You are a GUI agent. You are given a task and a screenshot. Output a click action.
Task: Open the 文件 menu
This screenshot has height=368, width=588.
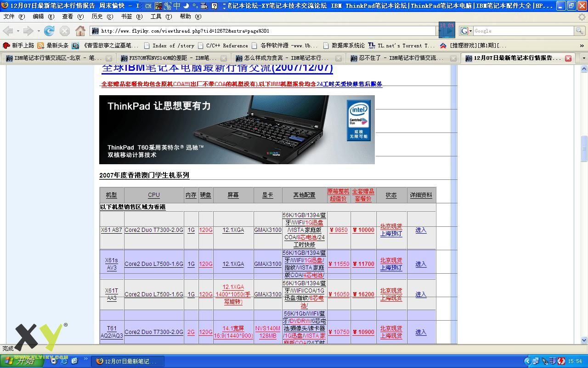pos(14,16)
